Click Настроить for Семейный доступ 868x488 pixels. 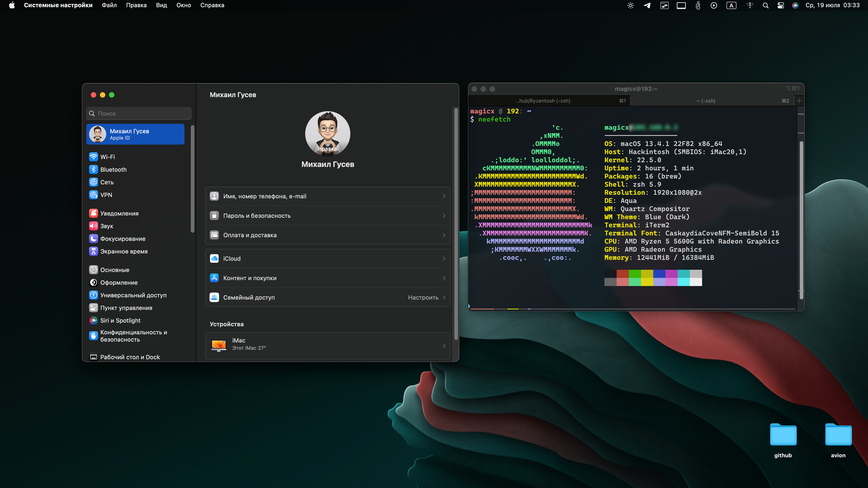pyautogui.click(x=423, y=297)
